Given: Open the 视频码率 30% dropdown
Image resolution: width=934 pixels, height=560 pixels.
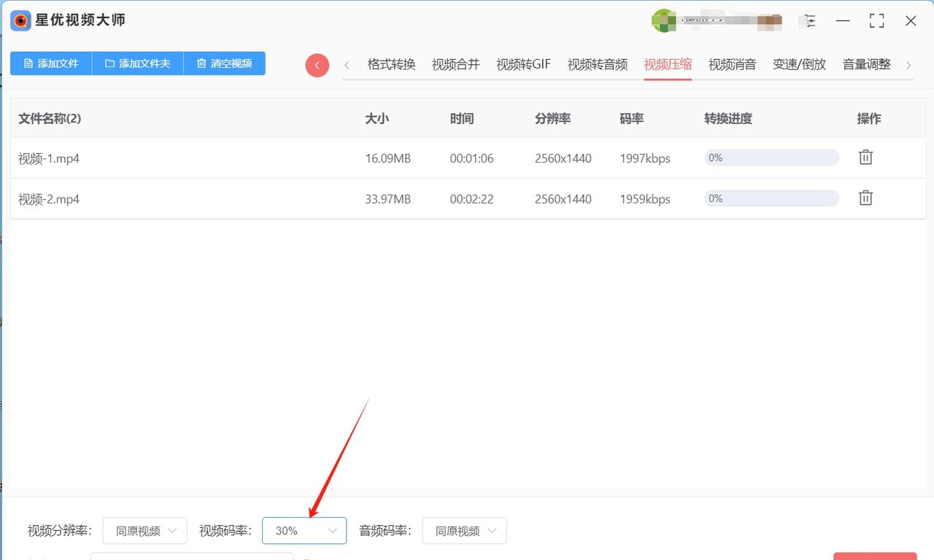Looking at the screenshot, I should [x=304, y=531].
